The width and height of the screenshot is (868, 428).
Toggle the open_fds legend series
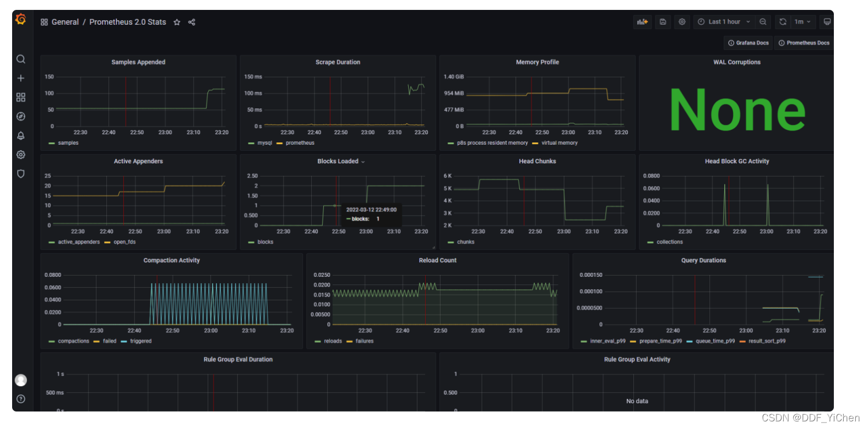pos(124,242)
